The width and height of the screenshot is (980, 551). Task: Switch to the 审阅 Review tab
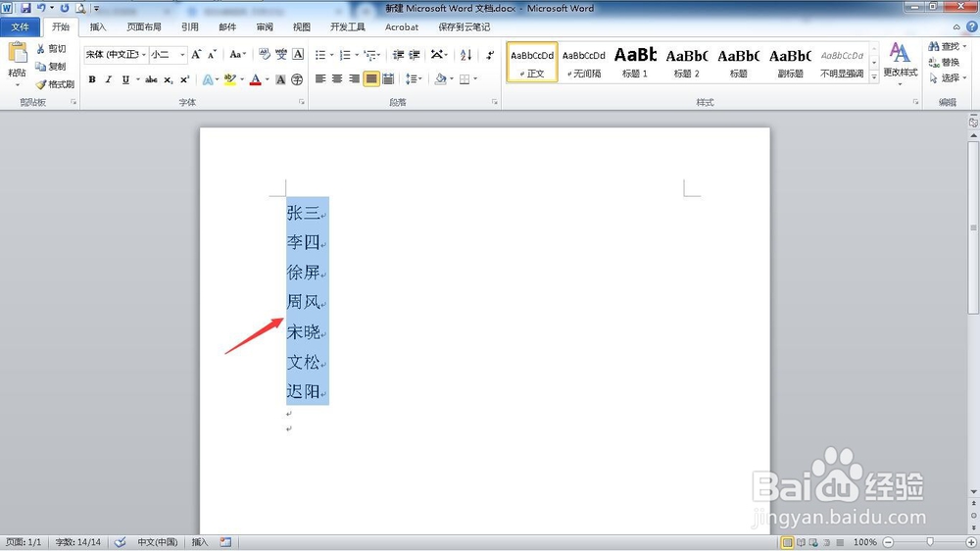click(265, 26)
